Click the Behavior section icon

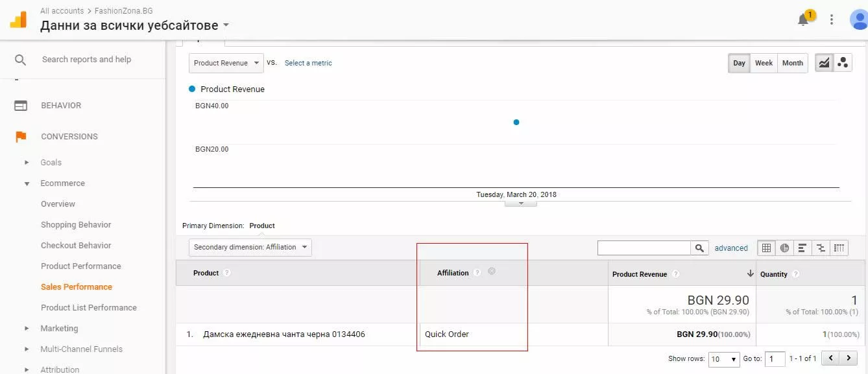tap(21, 106)
